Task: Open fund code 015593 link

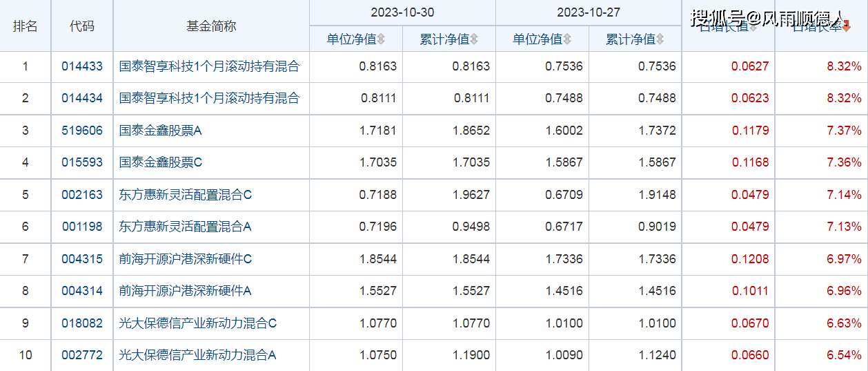Action: (x=82, y=162)
